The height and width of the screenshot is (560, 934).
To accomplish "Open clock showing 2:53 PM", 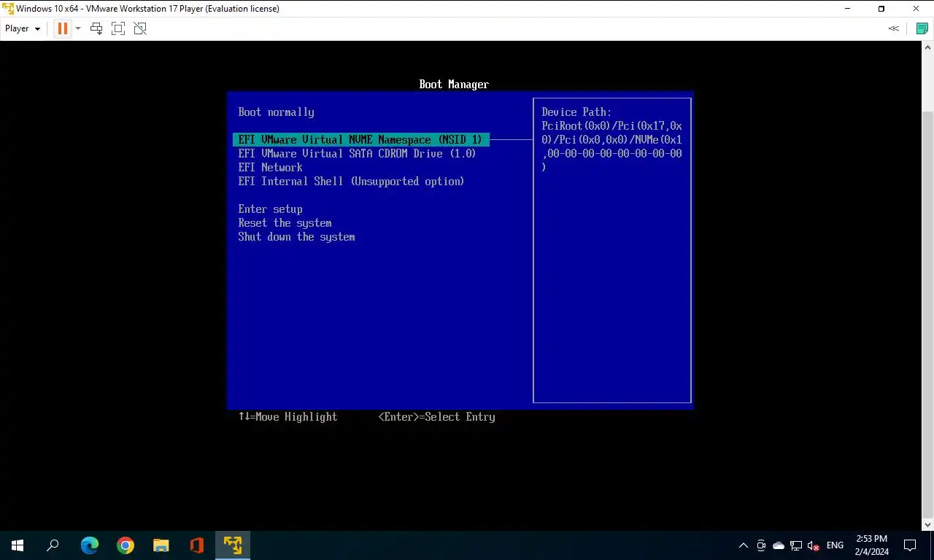I will (872, 545).
